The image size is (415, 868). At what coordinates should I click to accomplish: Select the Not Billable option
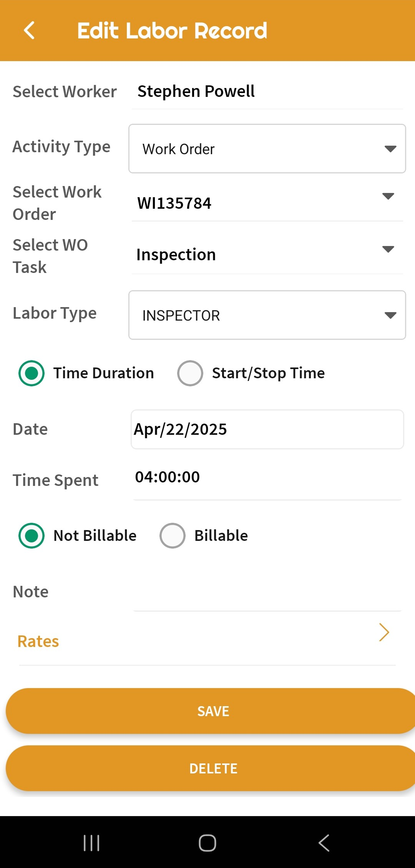click(x=32, y=535)
